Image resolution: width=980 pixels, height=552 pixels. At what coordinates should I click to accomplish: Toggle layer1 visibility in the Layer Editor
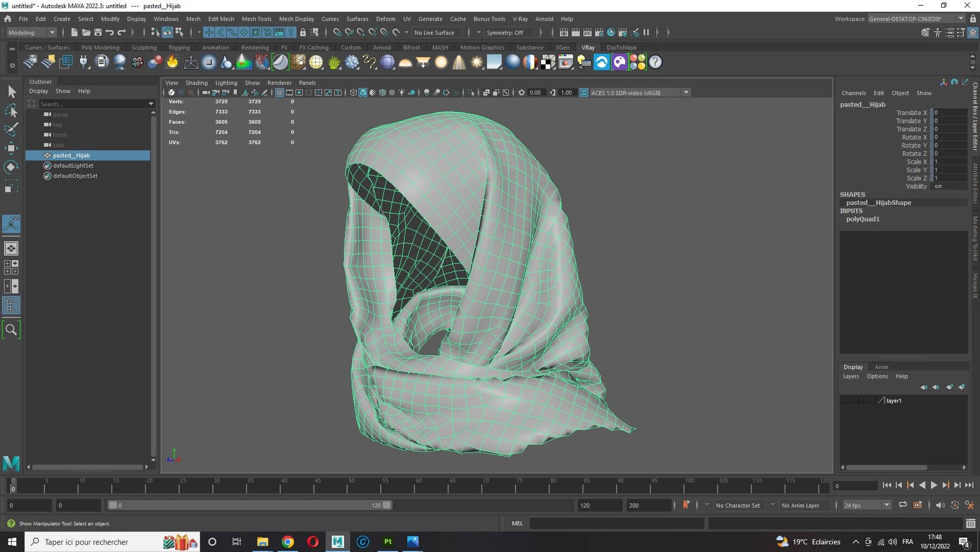coord(847,400)
